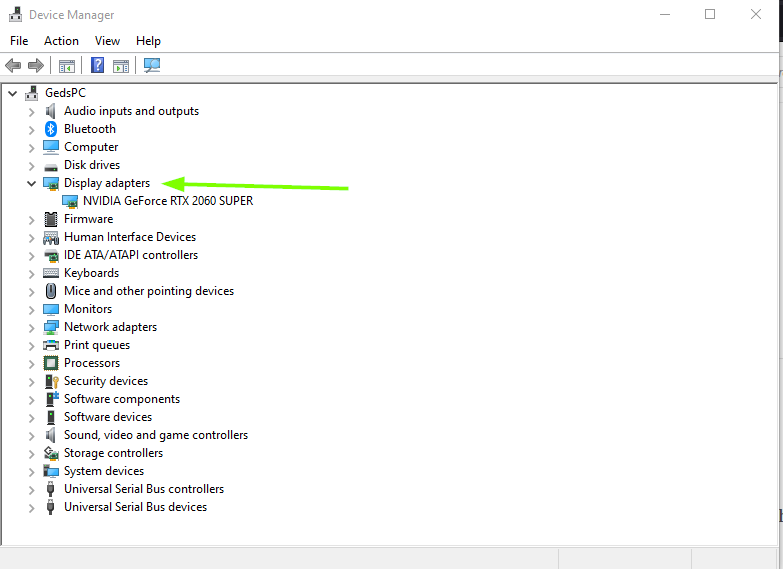Screen dimensions: 783x569
Task: Select the Universal Serial Bus devices label
Action: point(135,507)
